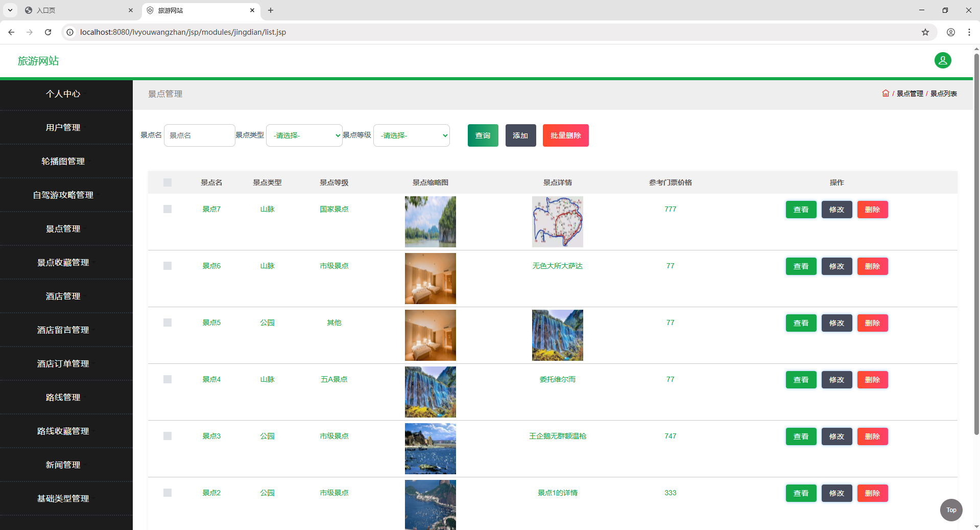Close the 旅游网站 tab
980x530 pixels.
click(x=252, y=10)
